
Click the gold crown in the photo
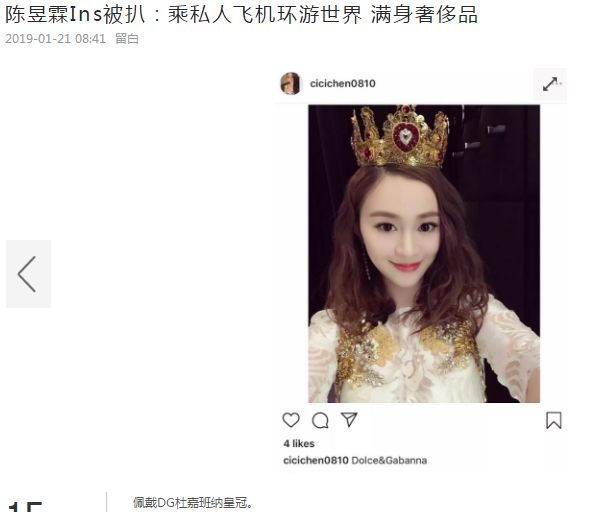[400, 136]
